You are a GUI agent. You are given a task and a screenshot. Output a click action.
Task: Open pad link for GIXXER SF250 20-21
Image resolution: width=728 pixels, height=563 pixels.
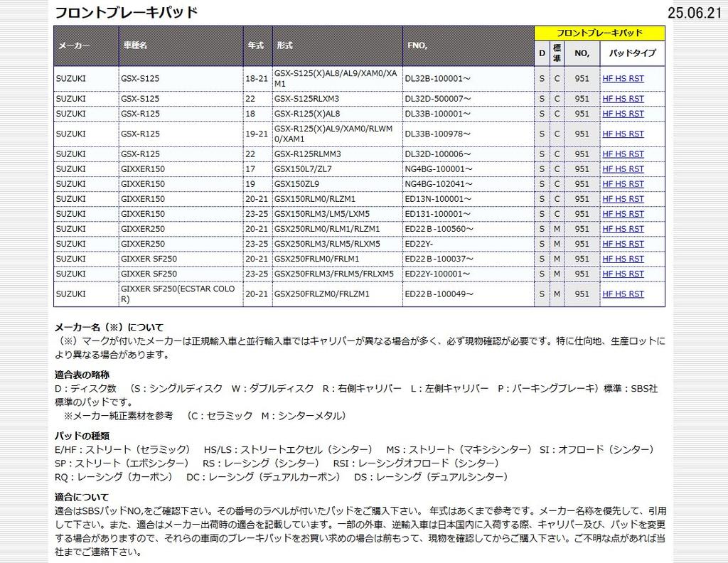[623, 259]
